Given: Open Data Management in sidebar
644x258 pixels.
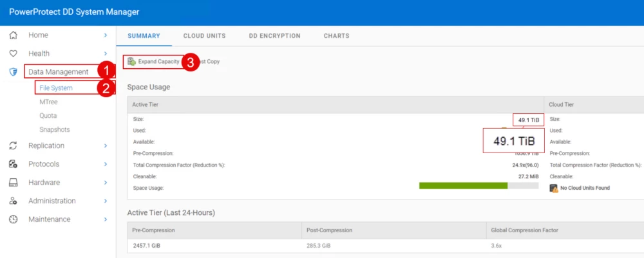Looking at the screenshot, I should click(59, 72).
